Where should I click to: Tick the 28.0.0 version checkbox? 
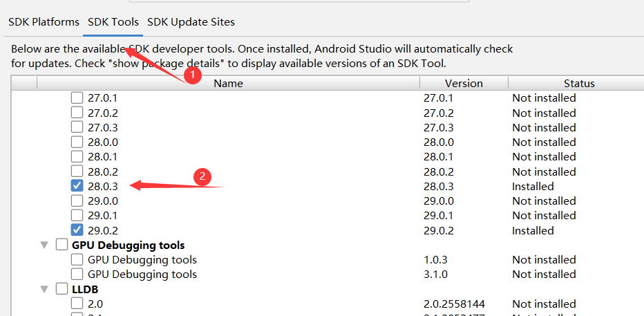[x=77, y=142]
